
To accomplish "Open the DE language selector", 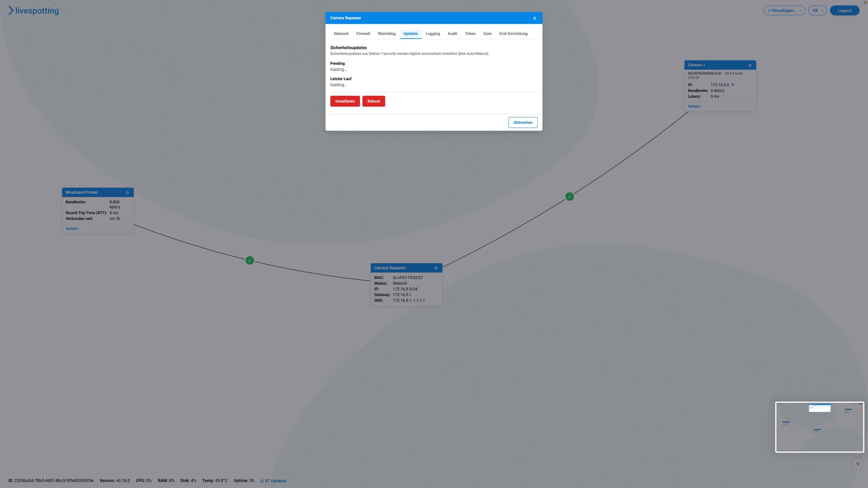I will click(x=817, y=10).
